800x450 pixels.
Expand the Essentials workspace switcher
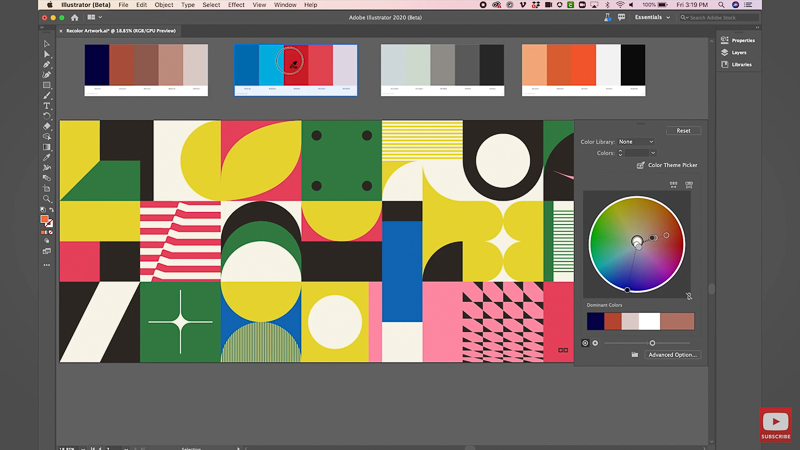[653, 17]
